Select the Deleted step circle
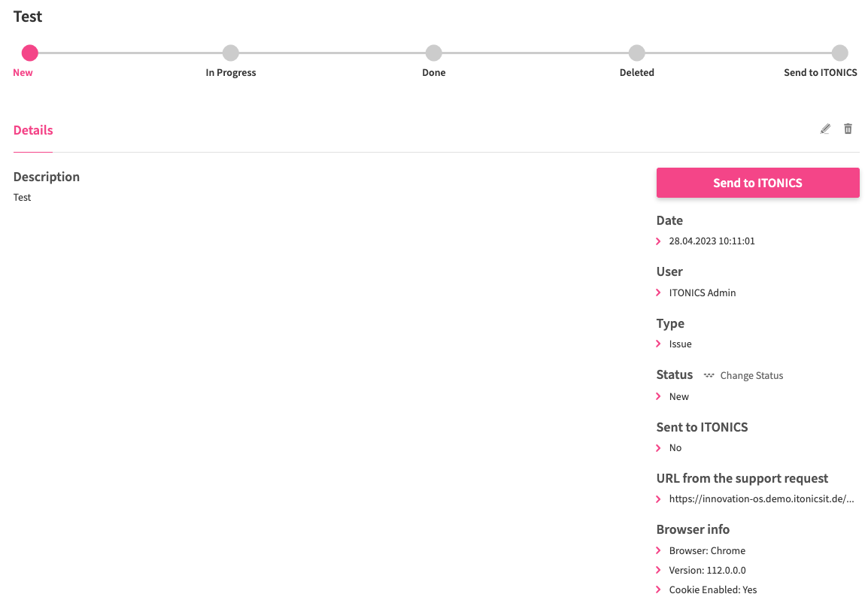Viewport: 868px width, 609px height. click(636, 53)
